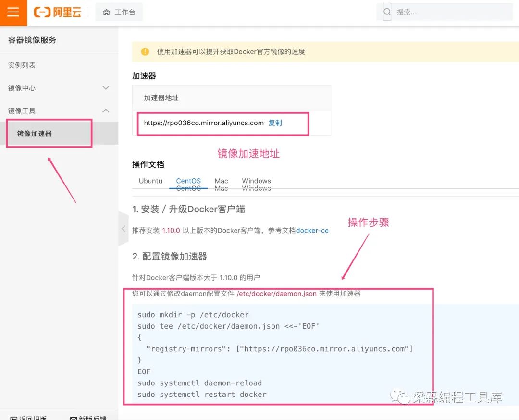Click the return-to-old-version icon
This screenshot has height=420, width=519.
(13, 419)
